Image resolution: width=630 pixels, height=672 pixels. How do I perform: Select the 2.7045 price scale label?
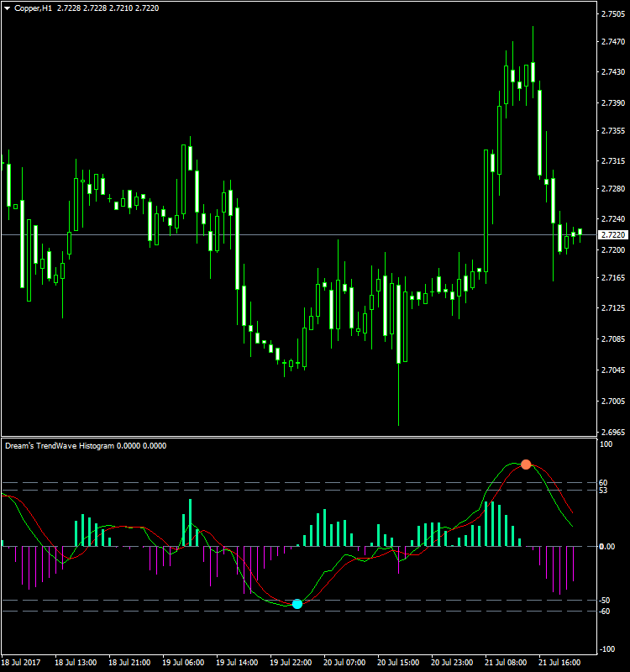click(613, 370)
